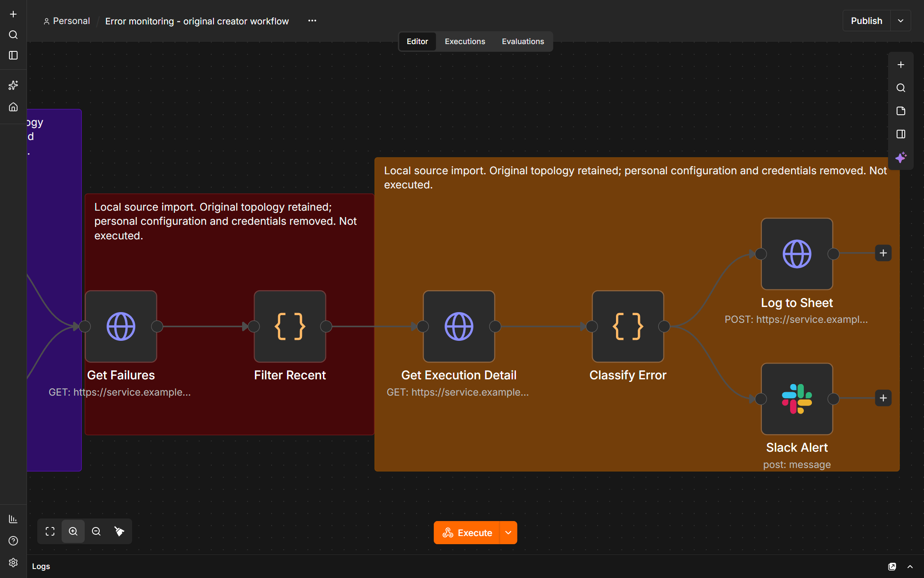Click the Logs label

41,566
